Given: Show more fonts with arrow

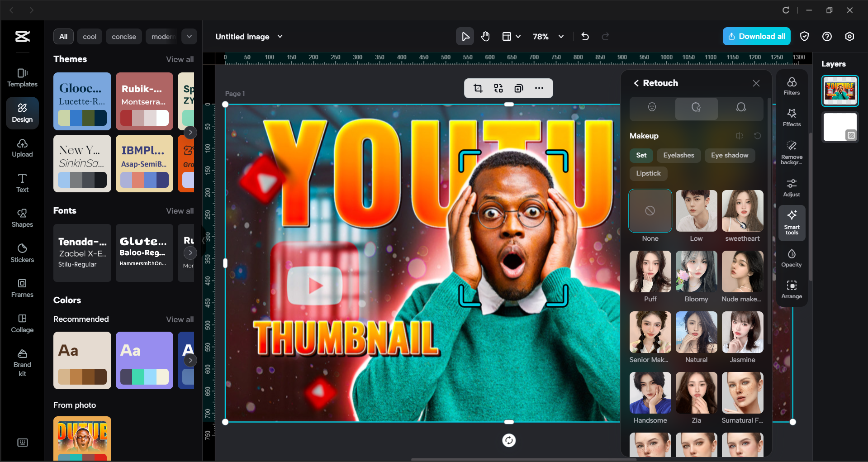Looking at the screenshot, I should click(x=190, y=252).
